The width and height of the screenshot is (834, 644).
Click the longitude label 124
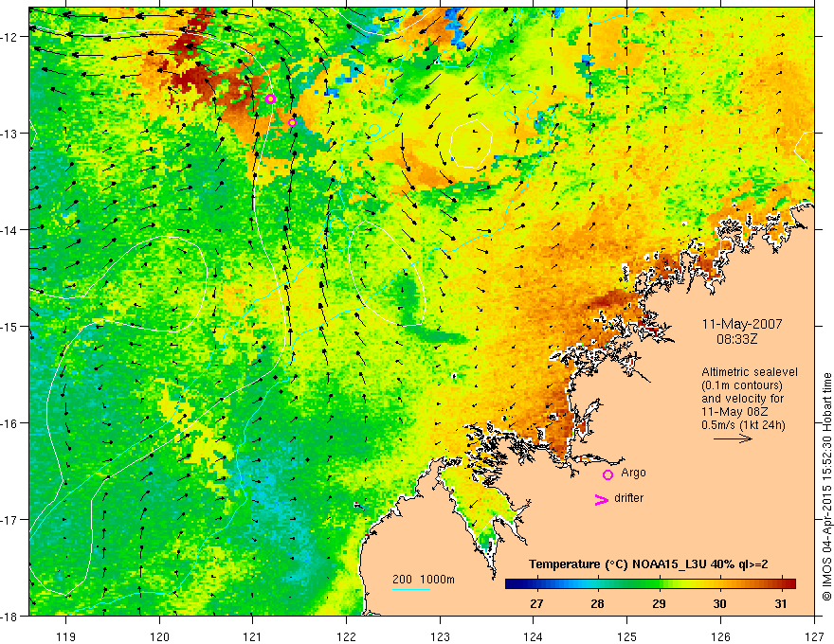click(x=534, y=636)
